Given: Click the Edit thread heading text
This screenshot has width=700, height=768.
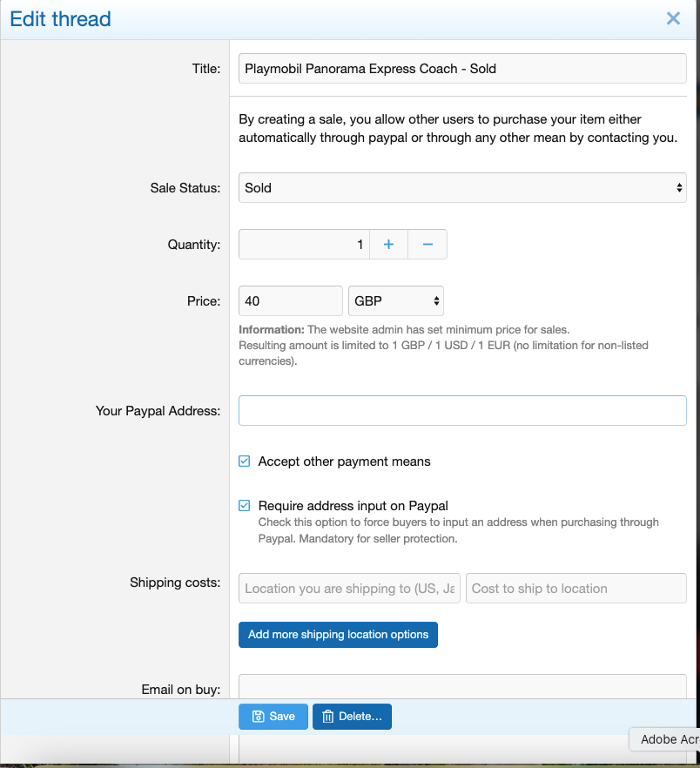Looking at the screenshot, I should [x=60, y=19].
